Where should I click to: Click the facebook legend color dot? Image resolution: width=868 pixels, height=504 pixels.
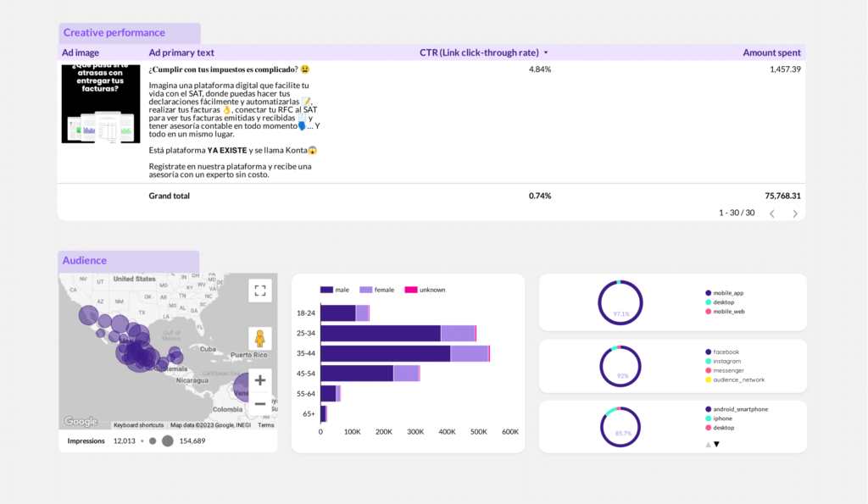click(708, 352)
